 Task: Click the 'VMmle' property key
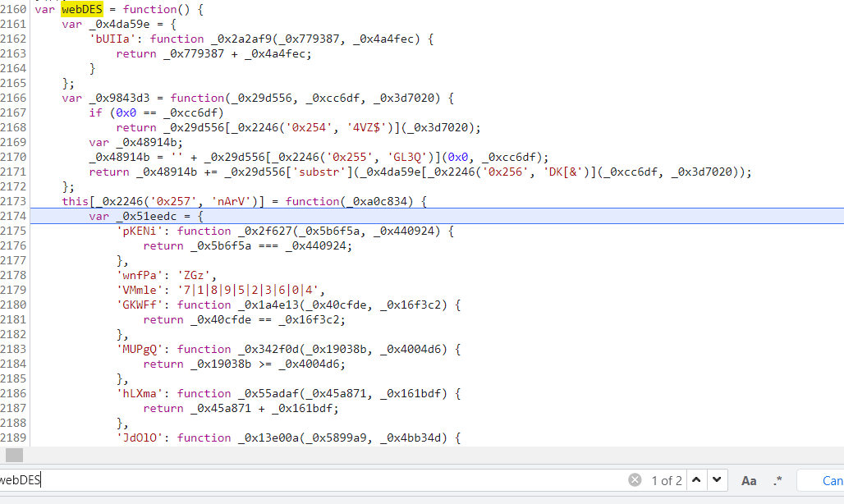coord(140,290)
